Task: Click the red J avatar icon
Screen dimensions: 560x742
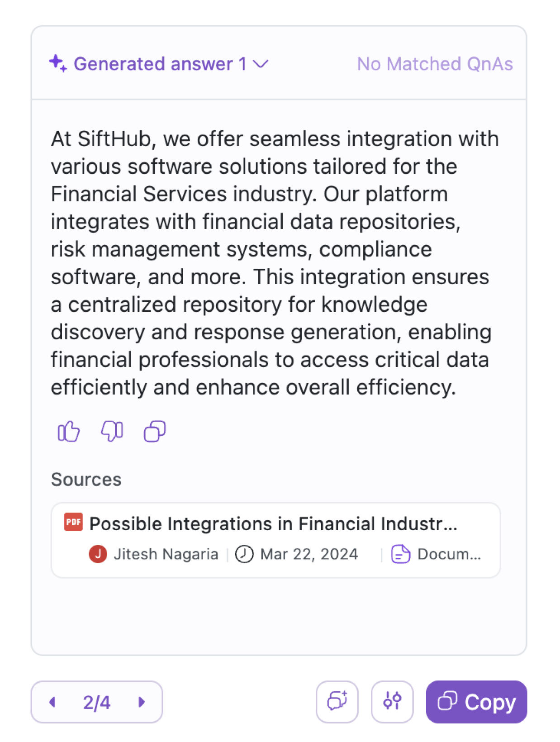Action: coord(98,554)
